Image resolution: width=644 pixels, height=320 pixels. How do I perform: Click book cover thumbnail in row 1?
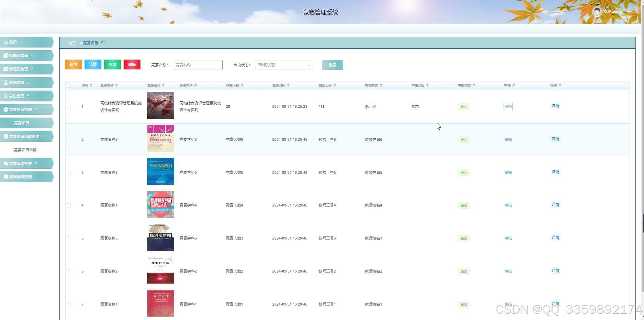coord(161,106)
